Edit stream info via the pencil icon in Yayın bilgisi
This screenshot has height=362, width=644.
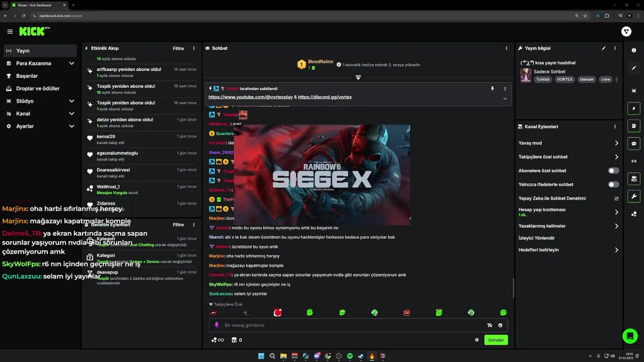pyautogui.click(x=604, y=48)
